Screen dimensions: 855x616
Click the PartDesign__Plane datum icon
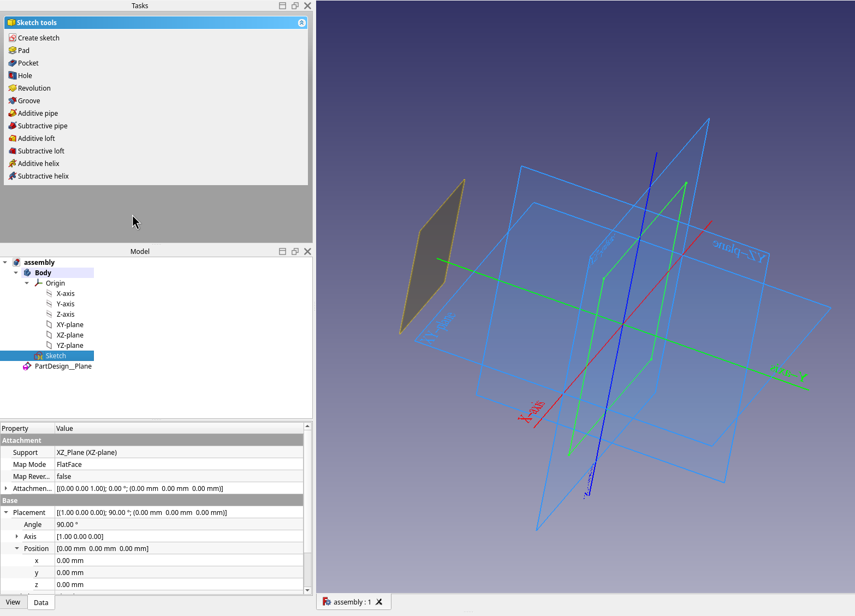coord(27,366)
